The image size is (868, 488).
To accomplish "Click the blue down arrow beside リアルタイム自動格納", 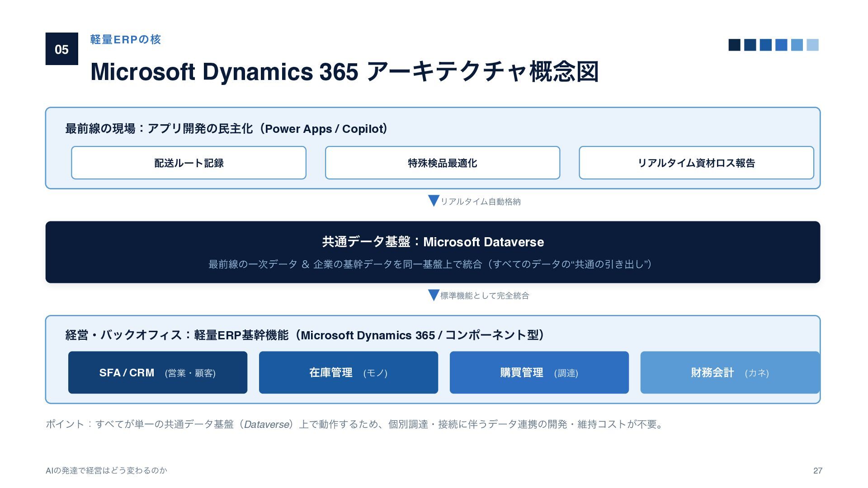I will click(x=434, y=201).
